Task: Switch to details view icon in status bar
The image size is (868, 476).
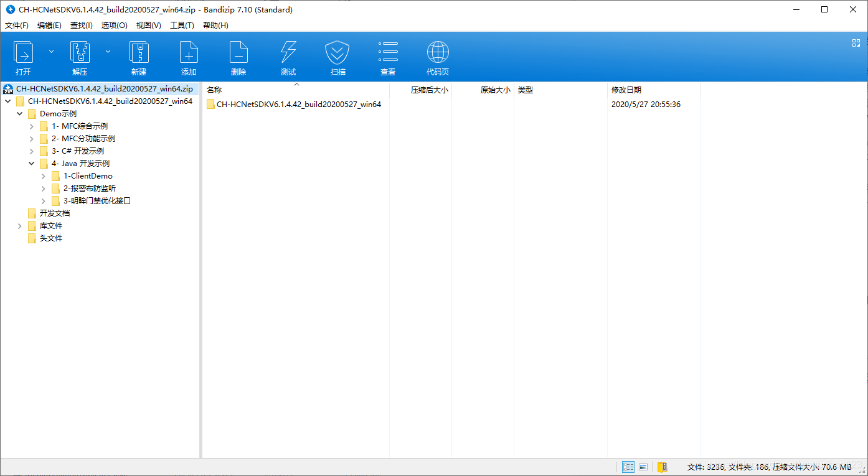Action: 628,467
